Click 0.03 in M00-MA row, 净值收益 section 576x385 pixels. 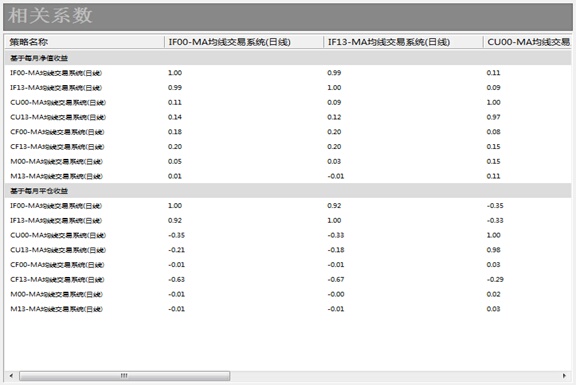pyautogui.click(x=334, y=161)
